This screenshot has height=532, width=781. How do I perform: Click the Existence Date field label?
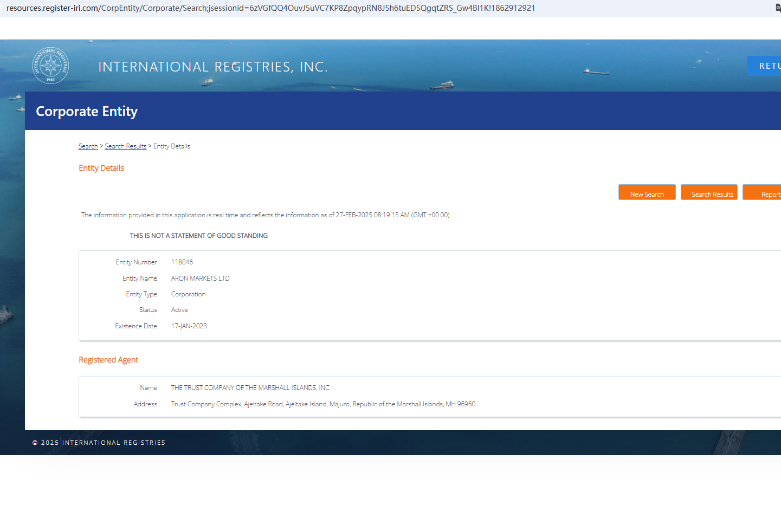135,326
